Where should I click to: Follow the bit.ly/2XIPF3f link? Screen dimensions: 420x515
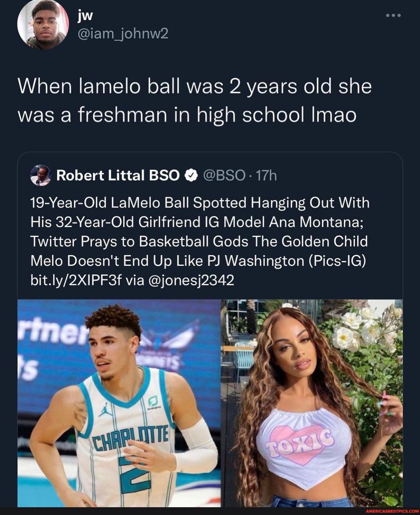(x=76, y=280)
